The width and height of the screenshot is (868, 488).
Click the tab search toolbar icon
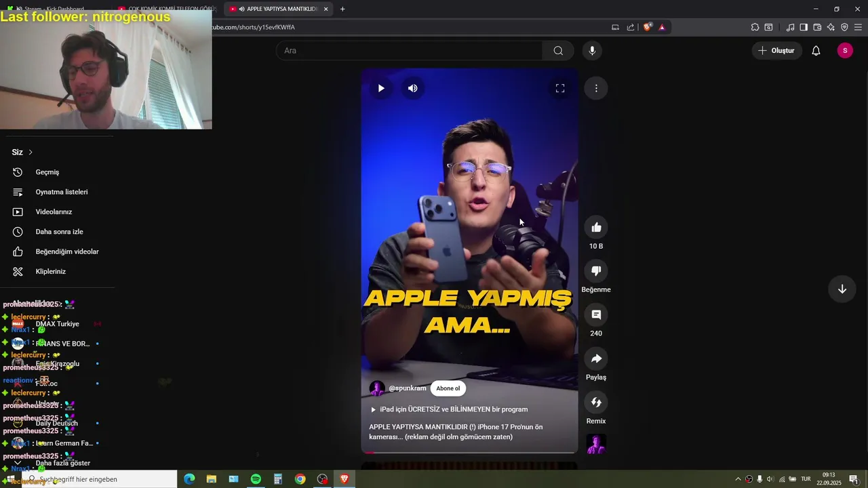[x=768, y=27]
